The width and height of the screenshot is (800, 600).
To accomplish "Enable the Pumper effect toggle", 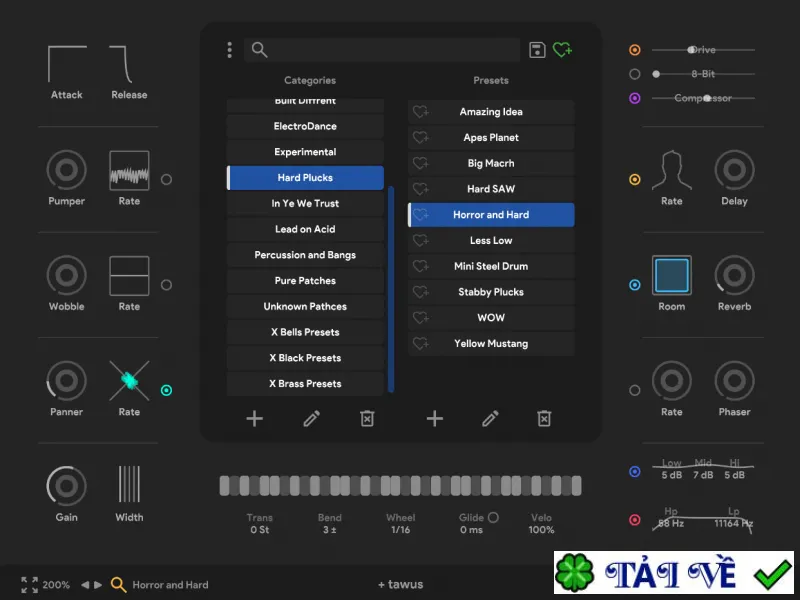I will tap(166, 180).
